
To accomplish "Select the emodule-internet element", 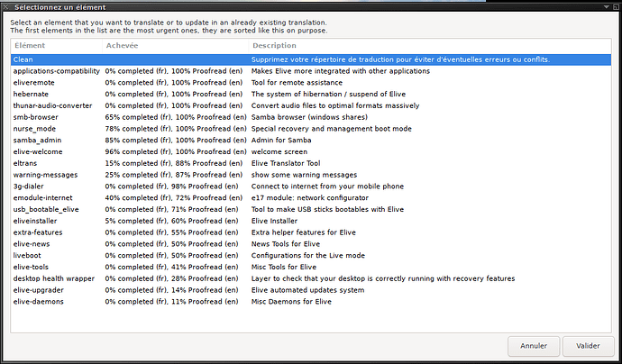I will pos(43,198).
